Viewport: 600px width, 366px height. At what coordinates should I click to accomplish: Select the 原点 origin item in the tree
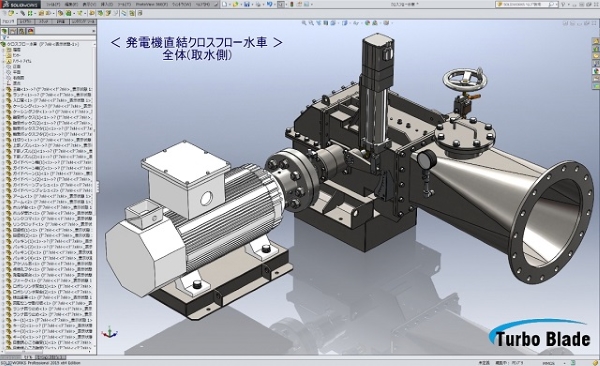16,83
